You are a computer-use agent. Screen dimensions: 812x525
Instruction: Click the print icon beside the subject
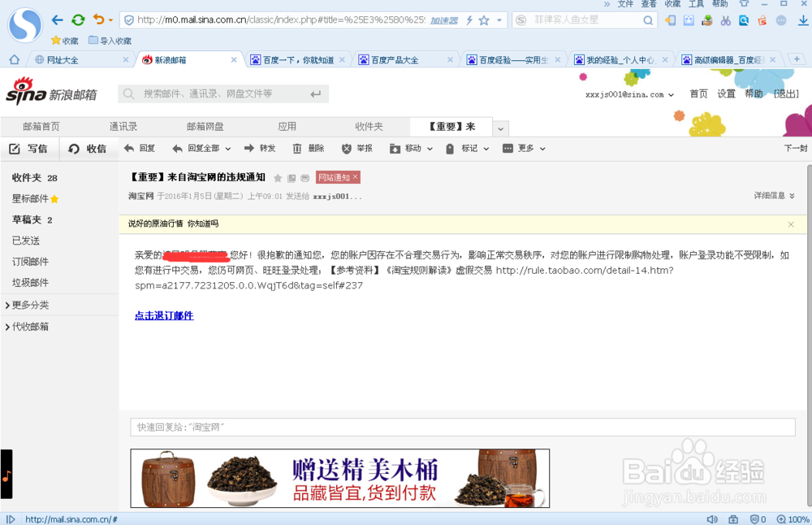[x=305, y=178]
